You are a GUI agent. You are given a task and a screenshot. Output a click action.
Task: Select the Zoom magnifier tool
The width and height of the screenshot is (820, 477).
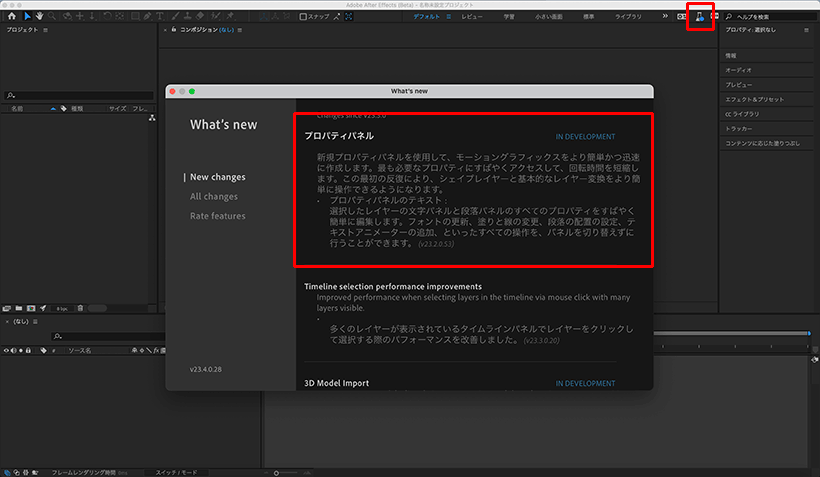pyautogui.click(x=52, y=16)
